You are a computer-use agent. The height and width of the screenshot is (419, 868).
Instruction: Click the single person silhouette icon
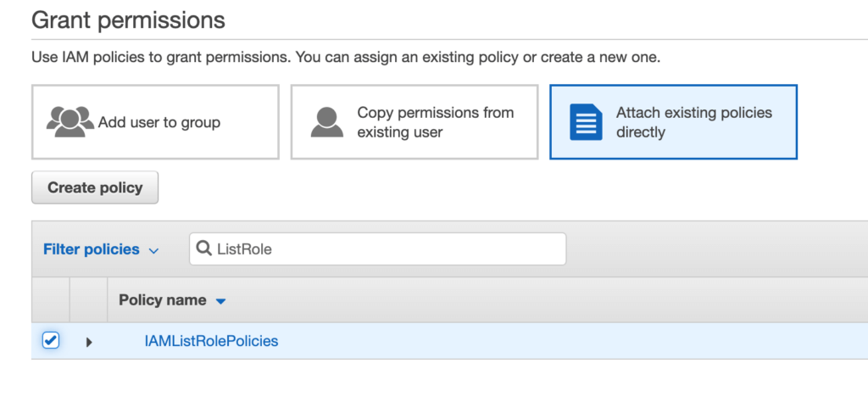click(x=326, y=122)
